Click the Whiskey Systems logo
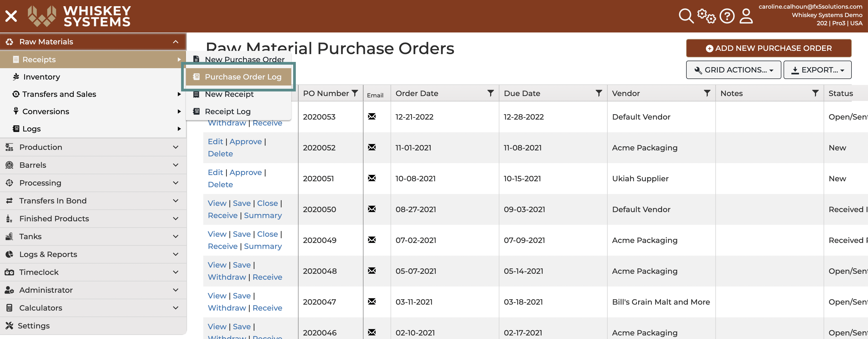This screenshot has width=868, height=339. pyautogui.click(x=79, y=16)
